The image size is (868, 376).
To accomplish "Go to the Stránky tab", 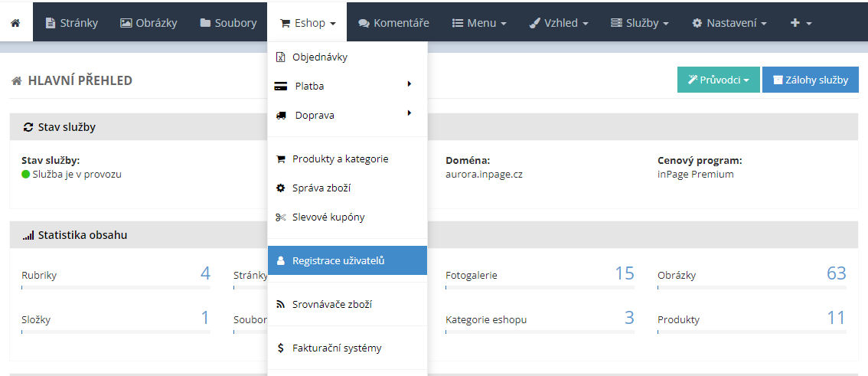I will (71, 23).
